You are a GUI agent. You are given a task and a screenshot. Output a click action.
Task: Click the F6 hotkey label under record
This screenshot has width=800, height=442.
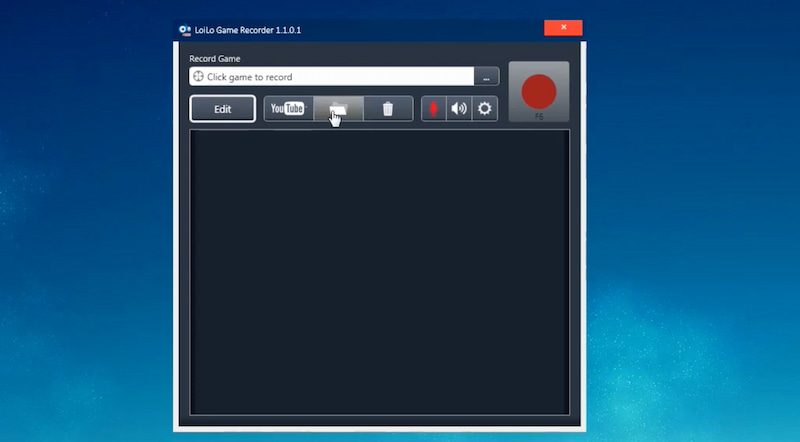point(538,117)
